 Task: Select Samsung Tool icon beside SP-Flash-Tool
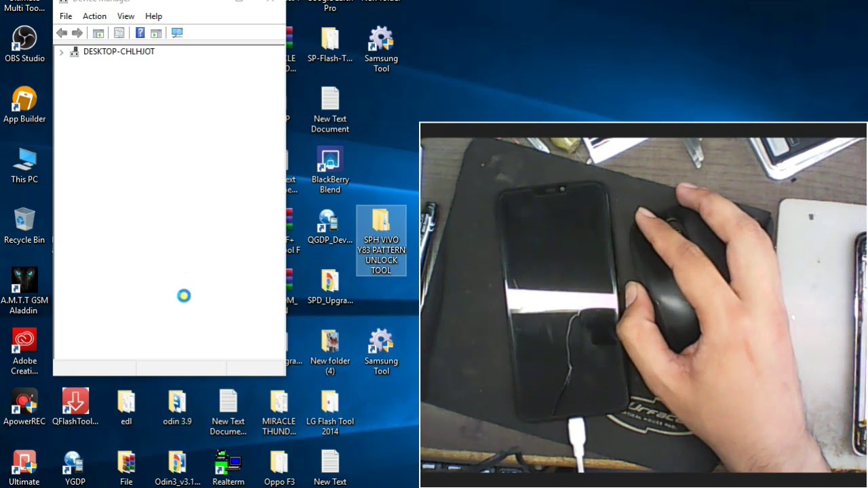381,49
